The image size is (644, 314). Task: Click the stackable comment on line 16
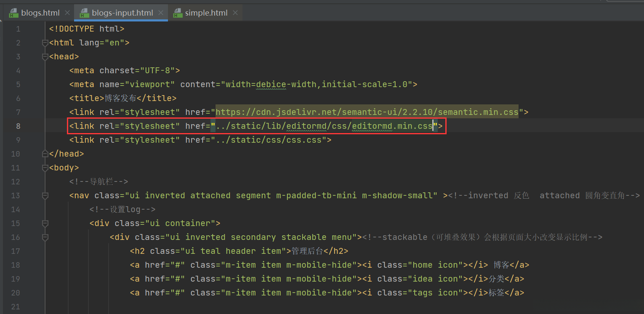tap(482, 237)
